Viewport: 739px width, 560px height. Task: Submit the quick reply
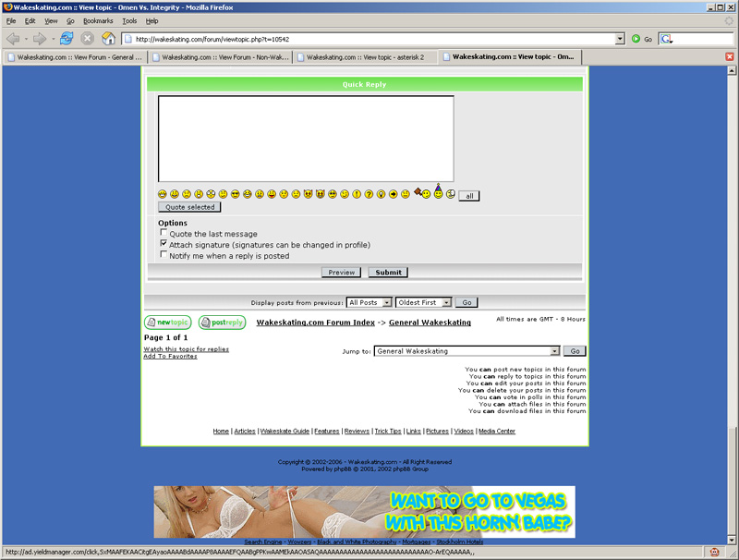[387, 272]
